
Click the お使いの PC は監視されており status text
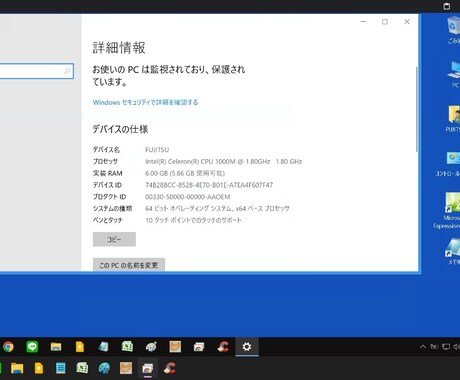pos(169,75)
